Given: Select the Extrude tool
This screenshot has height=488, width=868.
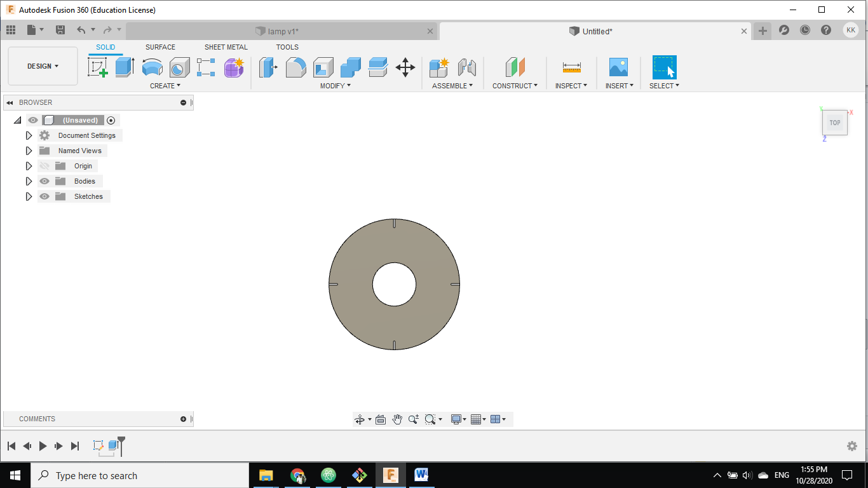Looking at the screenshot, I should click(125, 67).
